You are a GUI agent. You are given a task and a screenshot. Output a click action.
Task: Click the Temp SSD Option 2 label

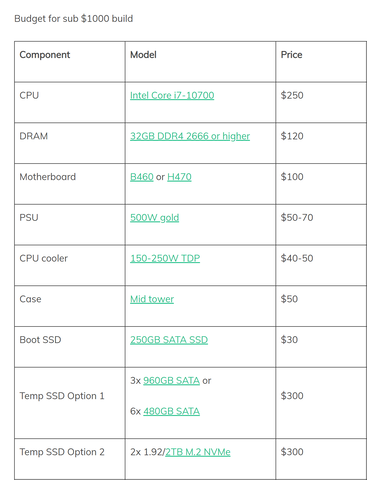point(62,452)
